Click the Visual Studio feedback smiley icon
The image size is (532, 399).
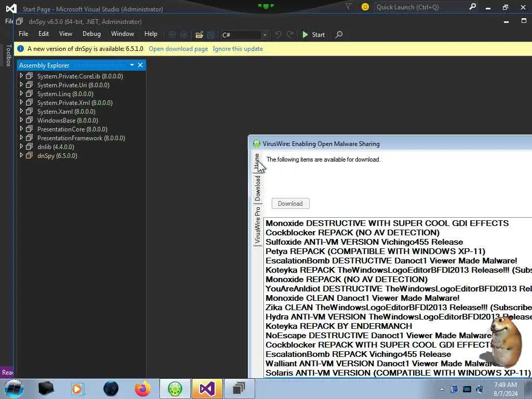[x=365, y=7]
